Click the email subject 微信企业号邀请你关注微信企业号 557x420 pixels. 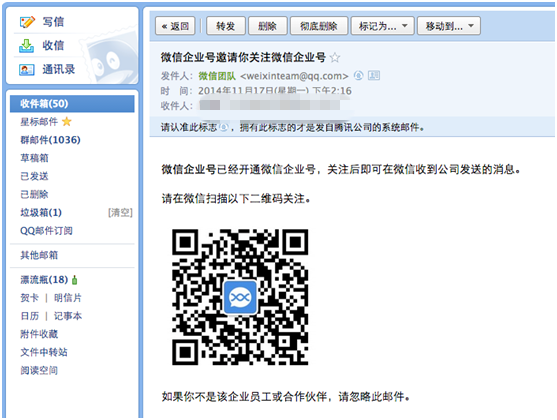click(x=243, y=57)
